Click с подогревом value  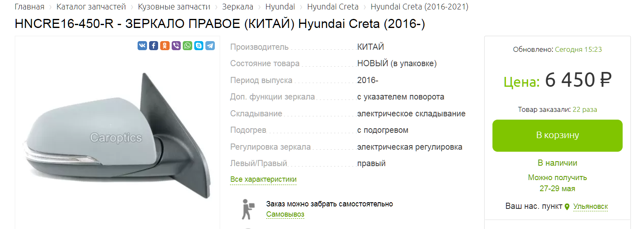[383, 130]
